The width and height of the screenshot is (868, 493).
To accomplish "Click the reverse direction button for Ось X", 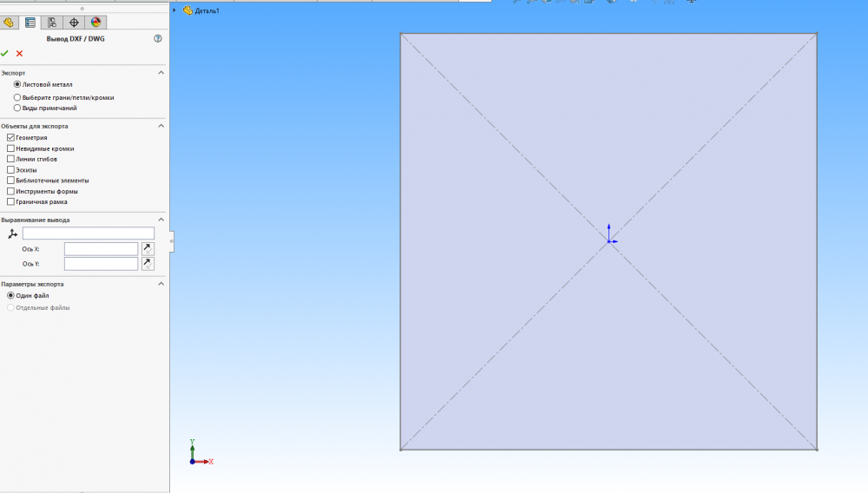I will click(148, 248).
